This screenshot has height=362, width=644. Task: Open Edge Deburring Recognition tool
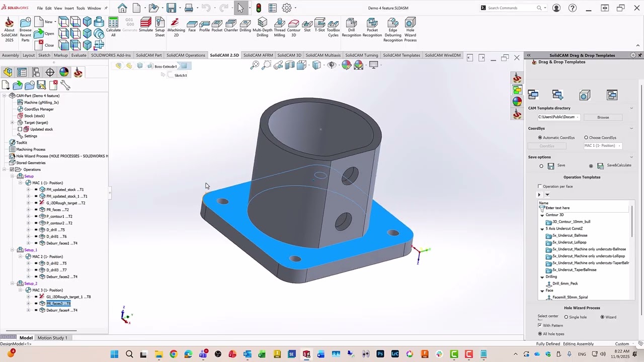(x=393, y=30)
